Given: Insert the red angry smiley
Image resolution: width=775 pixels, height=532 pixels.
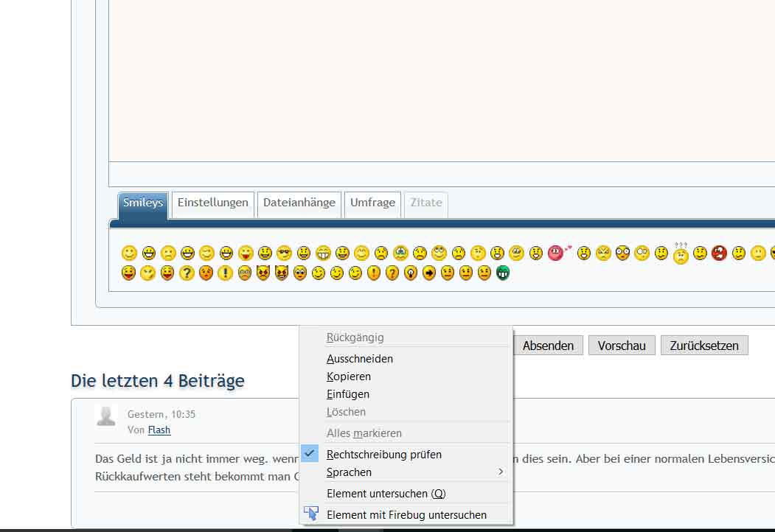Looking at the screenshot, I should tap(719, 253).
